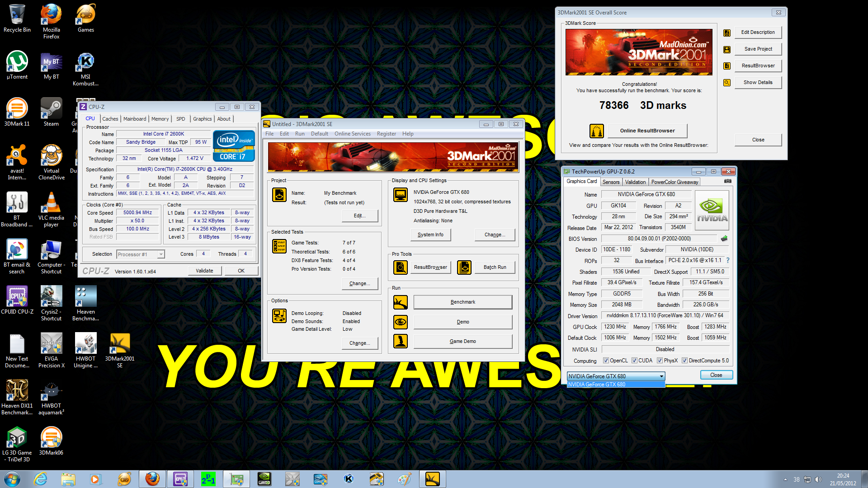
Task: Click the volume icon in system tray
Action: 818,479
